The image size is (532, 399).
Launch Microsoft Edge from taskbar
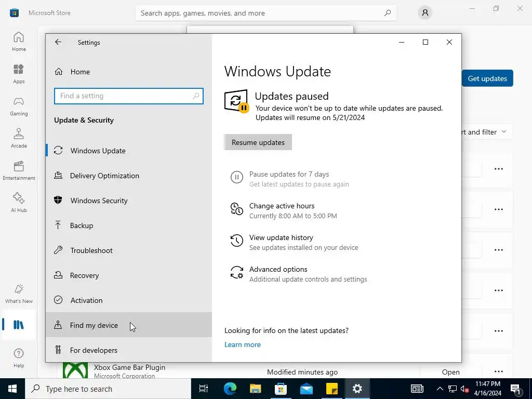[x=230, y=389]
